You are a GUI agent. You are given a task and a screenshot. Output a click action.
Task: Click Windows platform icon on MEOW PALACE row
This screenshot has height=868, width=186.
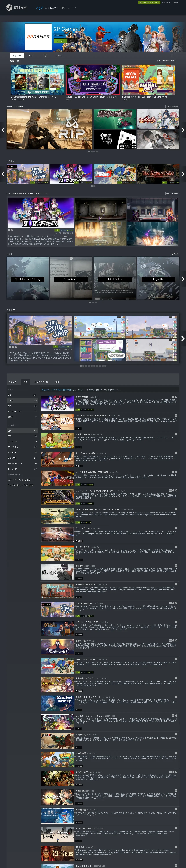click(176, 415)
